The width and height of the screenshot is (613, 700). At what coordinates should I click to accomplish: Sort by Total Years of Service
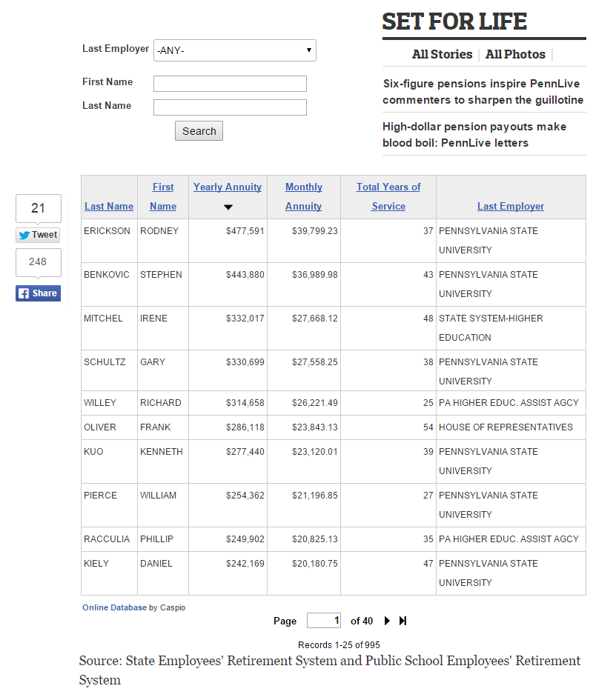(388, 196)
